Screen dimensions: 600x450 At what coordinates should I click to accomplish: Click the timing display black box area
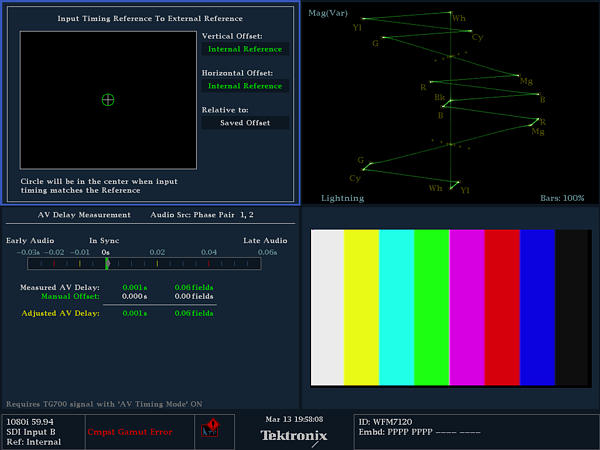pyautogui.click(x=108, y=100)
